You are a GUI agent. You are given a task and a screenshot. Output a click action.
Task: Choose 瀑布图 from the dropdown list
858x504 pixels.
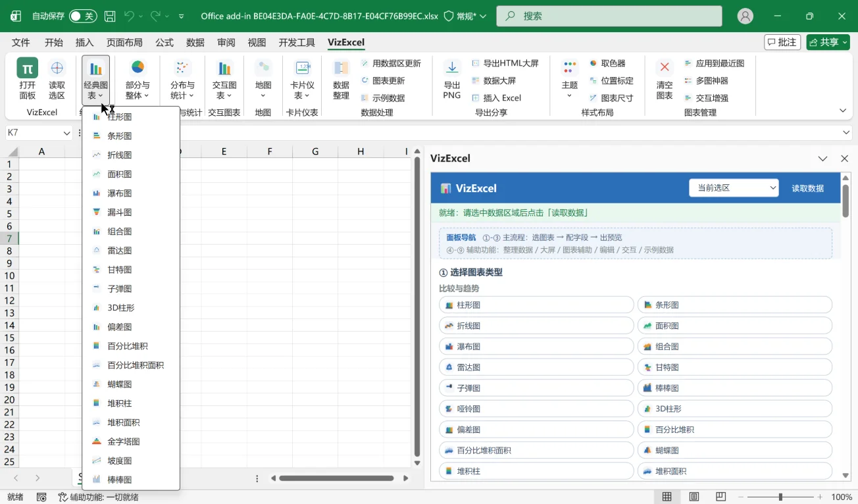click(x=131, y=193)
